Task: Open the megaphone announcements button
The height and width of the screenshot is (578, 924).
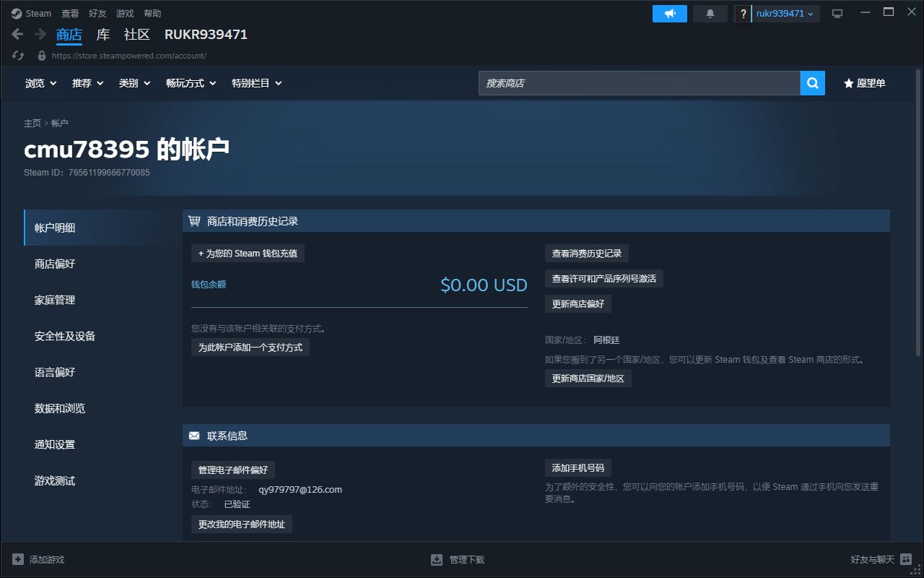Action: coord(670,14)
